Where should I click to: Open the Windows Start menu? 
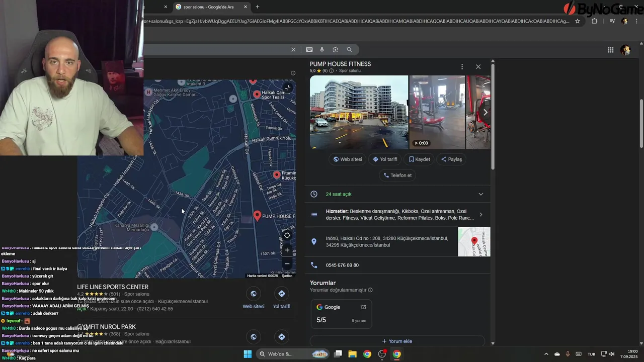click(248, 354)
